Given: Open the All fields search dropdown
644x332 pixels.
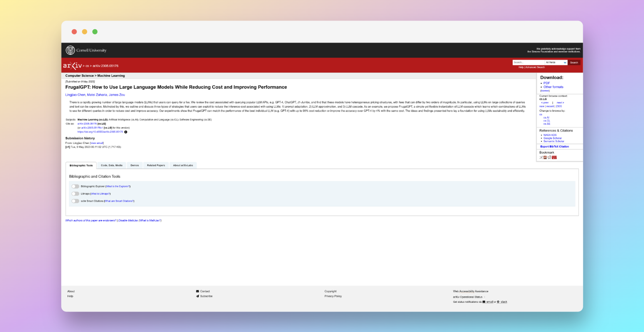Looking at the screenshot, I should [x=556, y=62].
